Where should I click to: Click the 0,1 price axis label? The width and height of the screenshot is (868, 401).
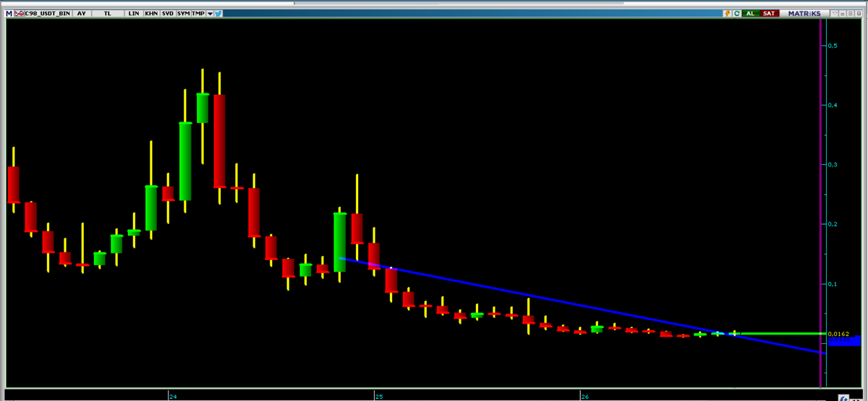[x=832, y=284]
